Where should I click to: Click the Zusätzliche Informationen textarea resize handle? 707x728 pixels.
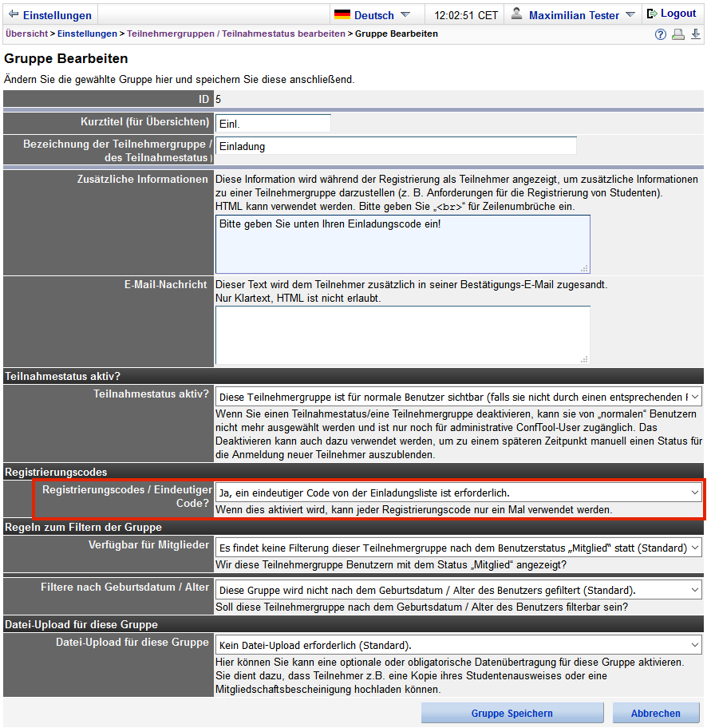coord(584,268)
